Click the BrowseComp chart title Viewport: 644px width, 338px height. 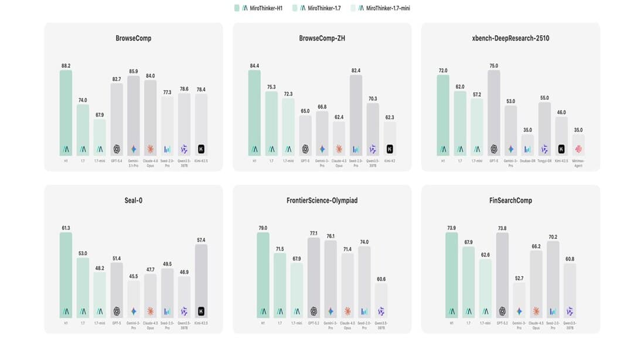[x=134, y=38]
